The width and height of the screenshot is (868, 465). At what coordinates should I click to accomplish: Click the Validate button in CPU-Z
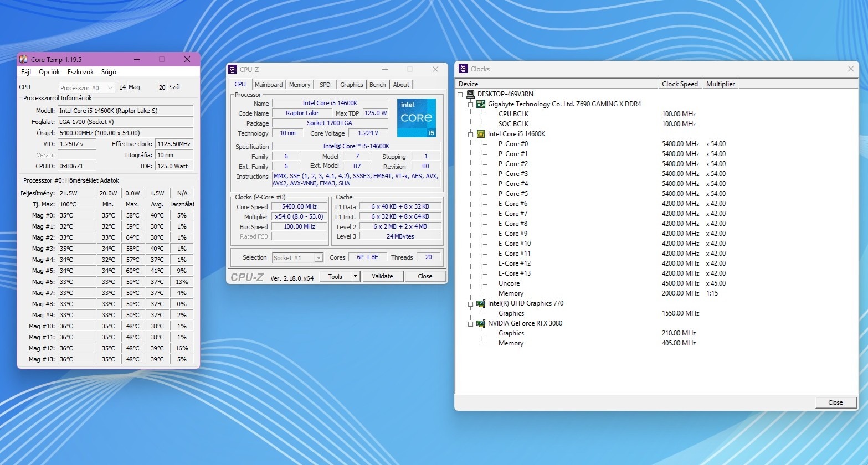point(382,276)
